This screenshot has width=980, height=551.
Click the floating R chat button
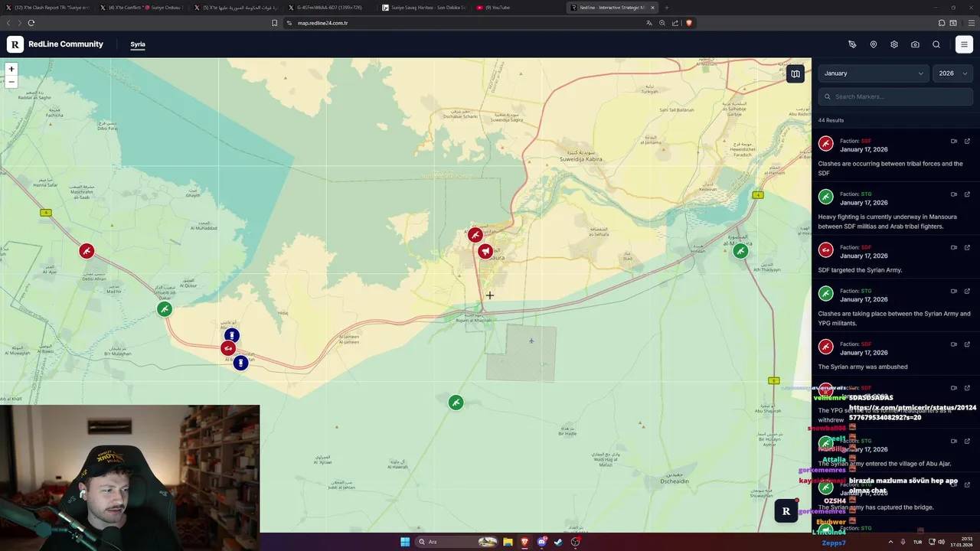[x=786, y=511]
